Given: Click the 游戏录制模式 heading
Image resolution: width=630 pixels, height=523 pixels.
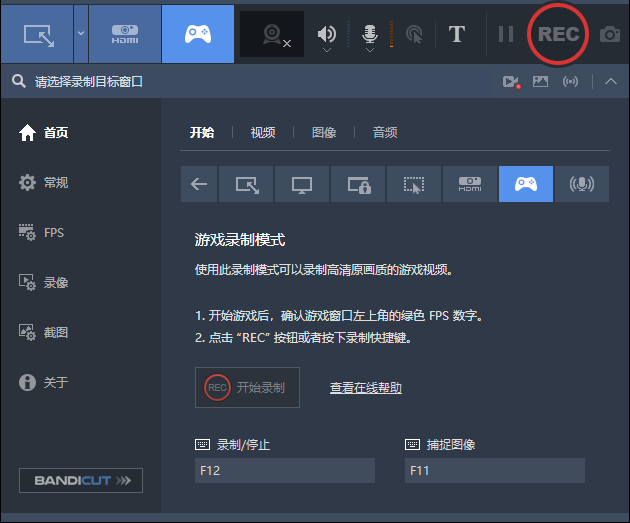Looking at the screenshot, I should pyautogui.click(x=240, y=240).
